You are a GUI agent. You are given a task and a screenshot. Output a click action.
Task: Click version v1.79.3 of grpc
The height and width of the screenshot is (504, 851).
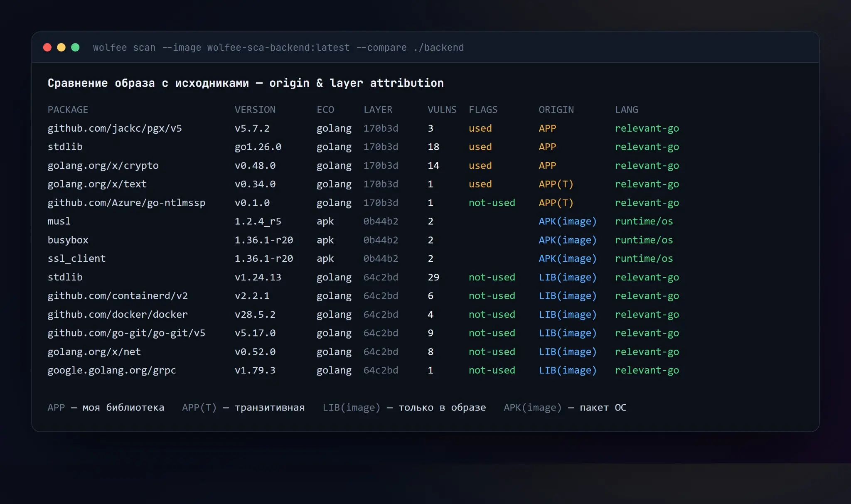point(255,370)
